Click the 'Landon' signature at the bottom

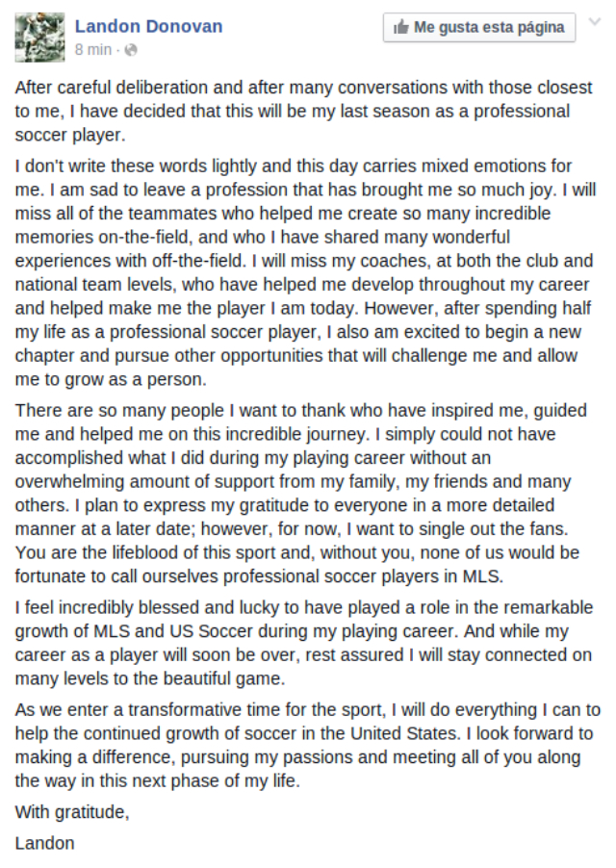[x=44, y=844]
